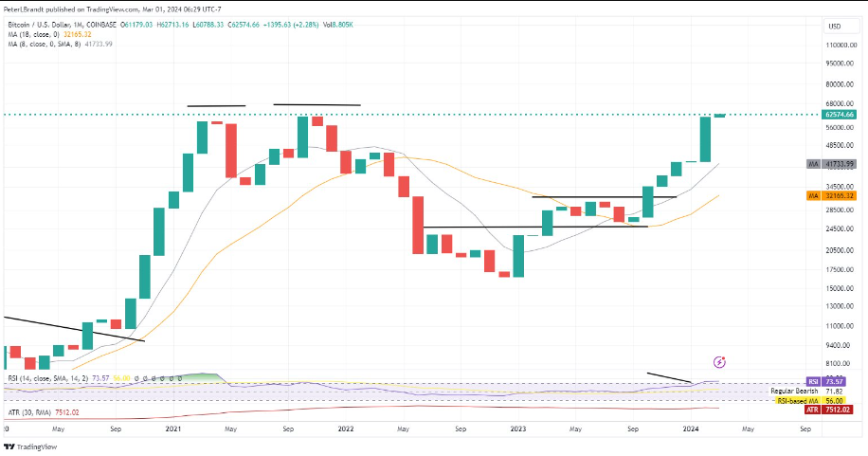Screen dimensions: 868x456
Task: Click the 2023 year marker on time axis
Action: [x=518, y=429]
